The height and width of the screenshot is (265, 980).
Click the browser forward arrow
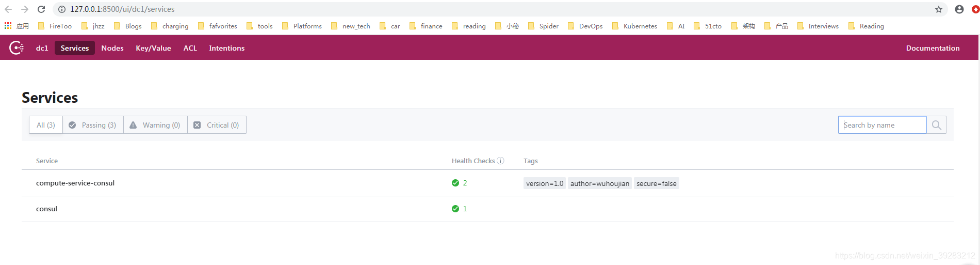click(x=25, y=9)
